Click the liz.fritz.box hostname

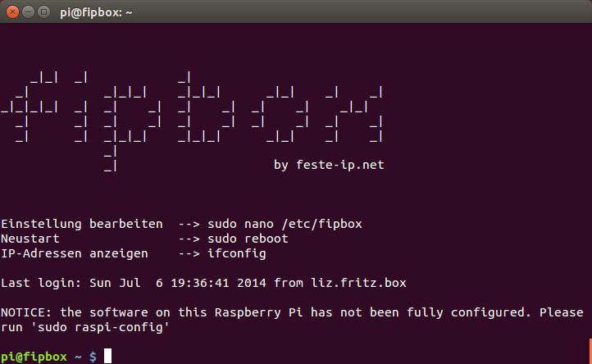(x=358, y=283)
